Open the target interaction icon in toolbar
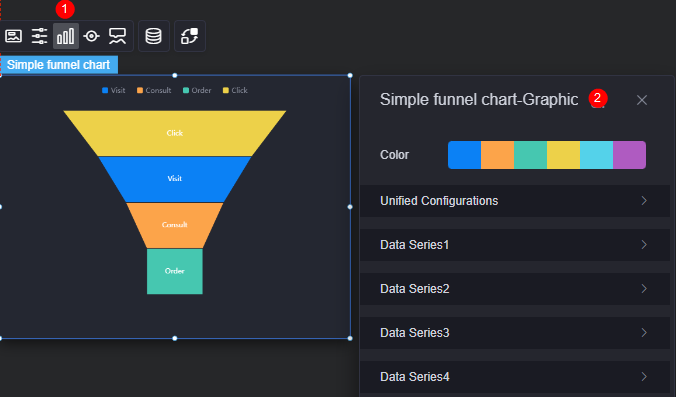The height and width of the screenshot is (397, 676). [x=91, y=36]
